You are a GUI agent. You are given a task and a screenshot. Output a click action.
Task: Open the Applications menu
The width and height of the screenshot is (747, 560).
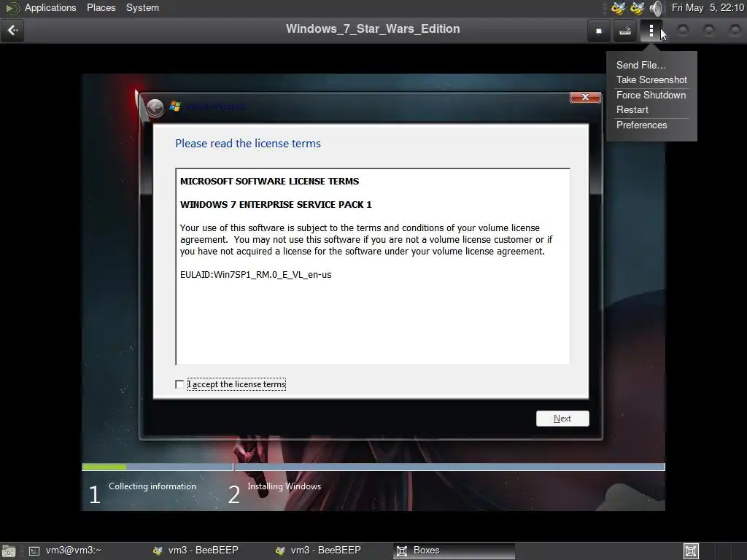pyautogui.click(x=50, y=8)
